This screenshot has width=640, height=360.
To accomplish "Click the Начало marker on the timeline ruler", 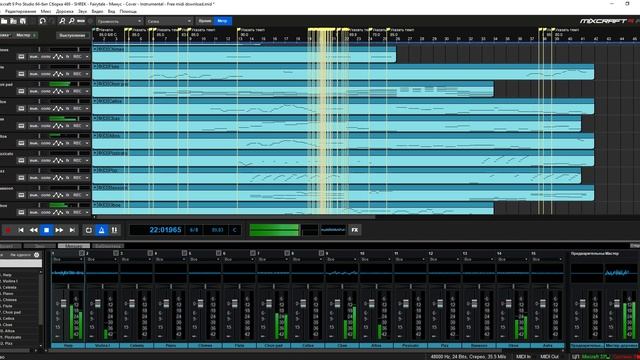I will coord(105,30).
